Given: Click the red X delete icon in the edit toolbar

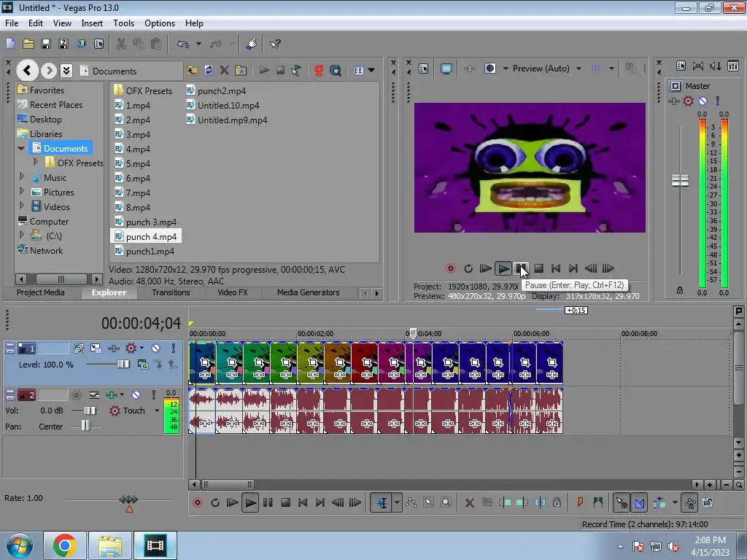Looking at the screenshot, I should tap(469, 502).
